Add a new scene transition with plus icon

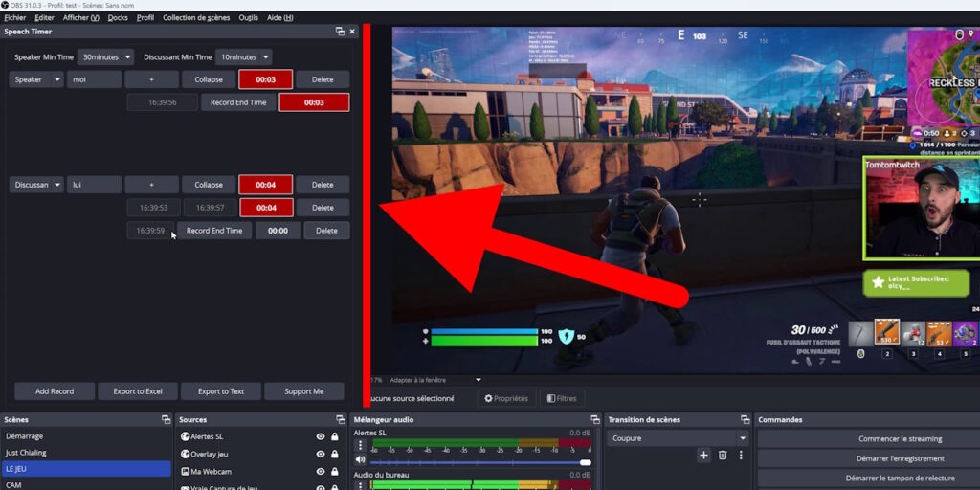point(703,456)
